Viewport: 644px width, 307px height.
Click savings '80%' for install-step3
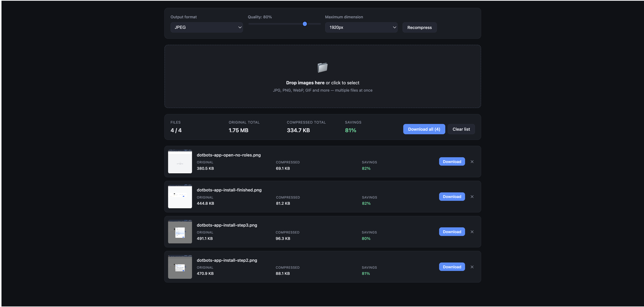point(366,238)
